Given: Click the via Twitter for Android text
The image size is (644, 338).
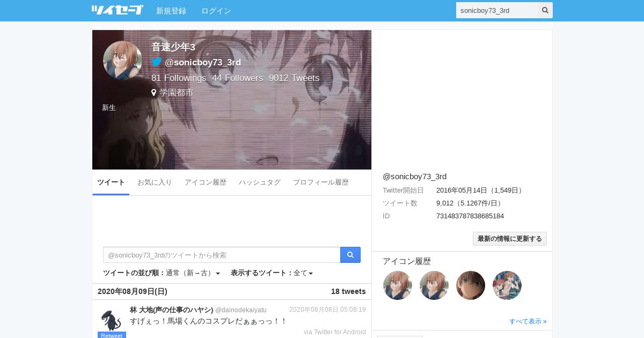Looking at the screenshot, I should click(335, 332).
